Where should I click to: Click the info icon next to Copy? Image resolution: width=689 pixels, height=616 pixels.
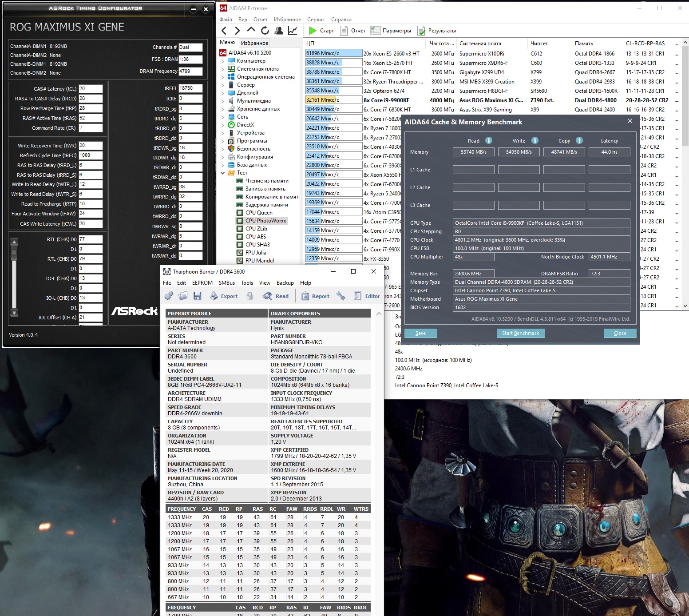pyautogui.click(x=579, y=140)
